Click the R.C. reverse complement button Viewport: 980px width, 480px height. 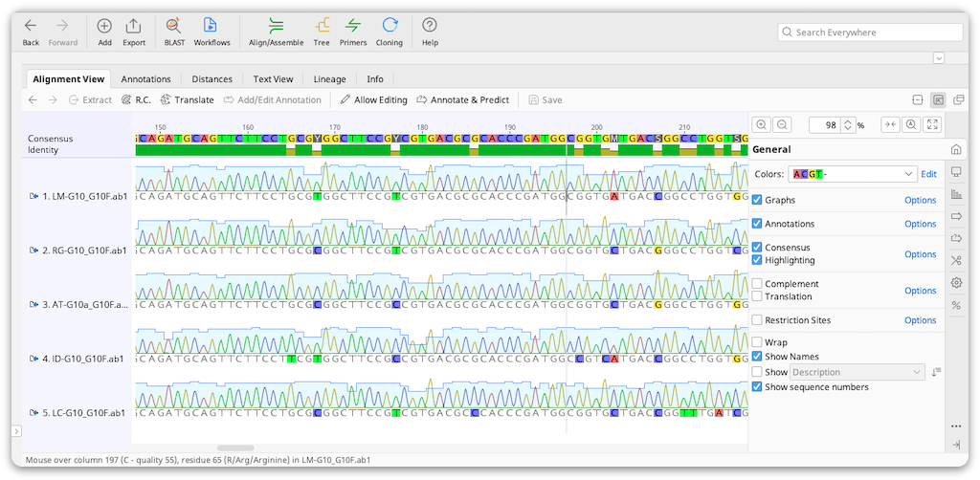pos(136,99)
